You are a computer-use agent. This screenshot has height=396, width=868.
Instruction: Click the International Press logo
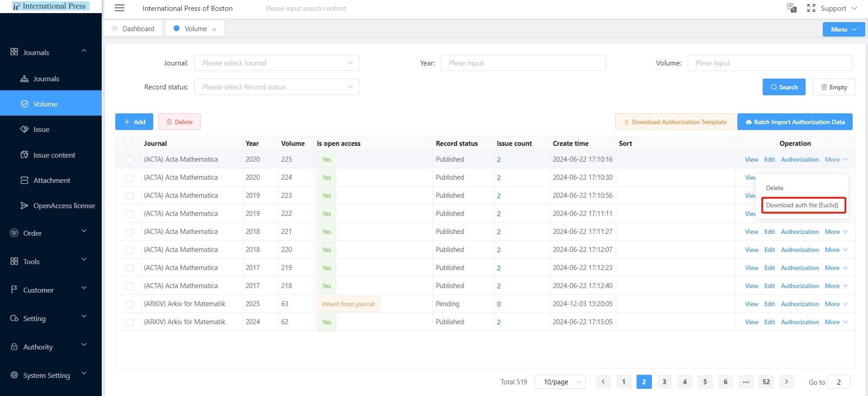pyautogui.click(x=51, y=6)
